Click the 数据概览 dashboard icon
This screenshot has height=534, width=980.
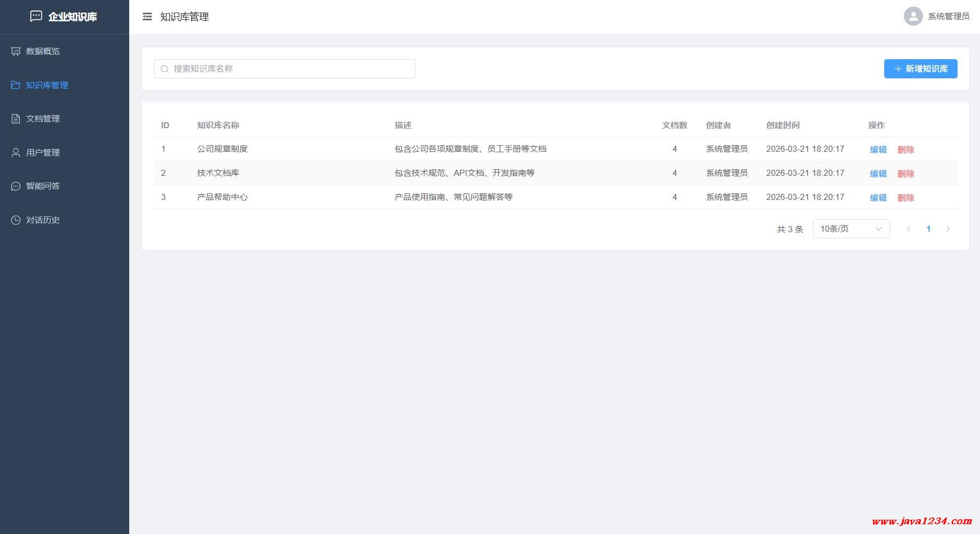coord(16,51)
